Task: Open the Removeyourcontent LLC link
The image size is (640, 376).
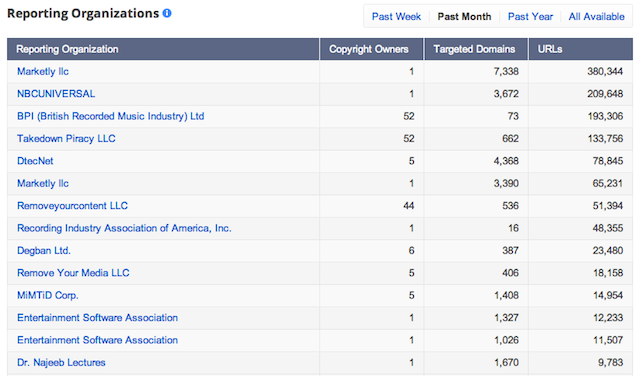Action: 72,206
